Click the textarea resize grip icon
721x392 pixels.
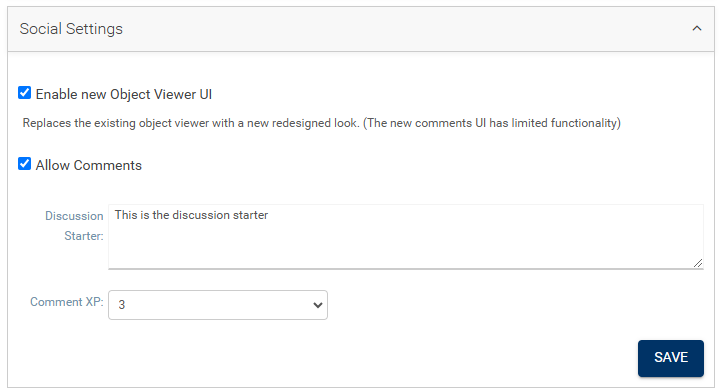[x=698, y=263]
